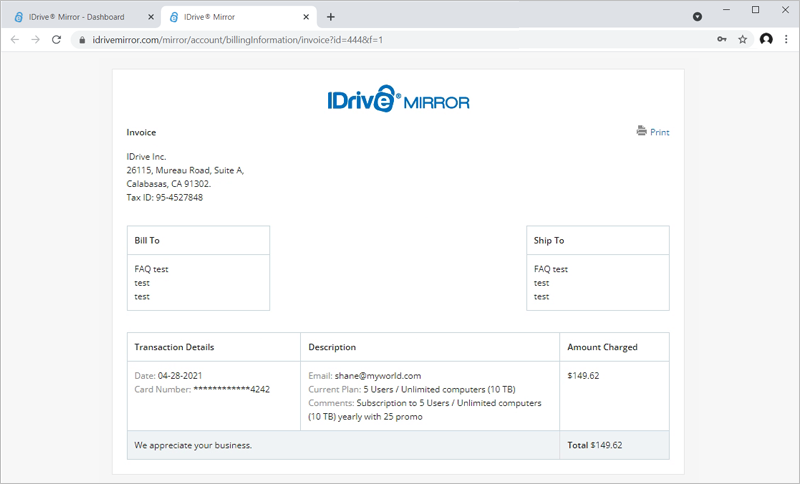This screenshot has height=484, width=800.
Task: Click the Print link
Action: click(x=660, y=132)
